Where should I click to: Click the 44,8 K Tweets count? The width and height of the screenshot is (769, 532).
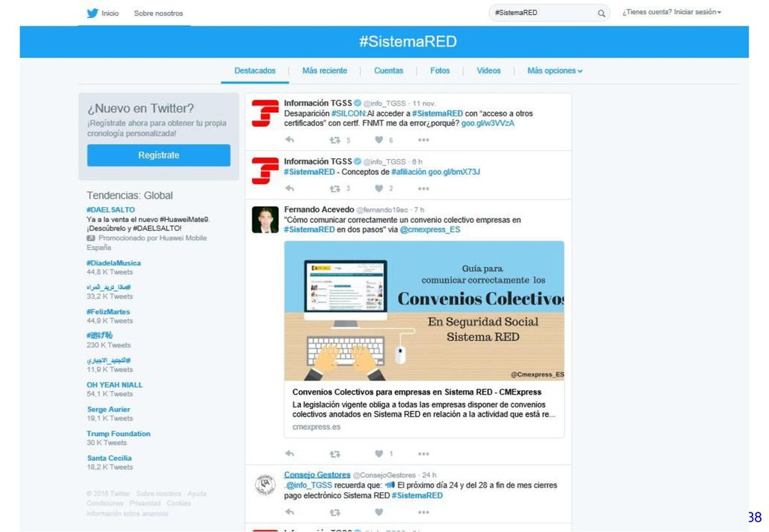point(110,272)
